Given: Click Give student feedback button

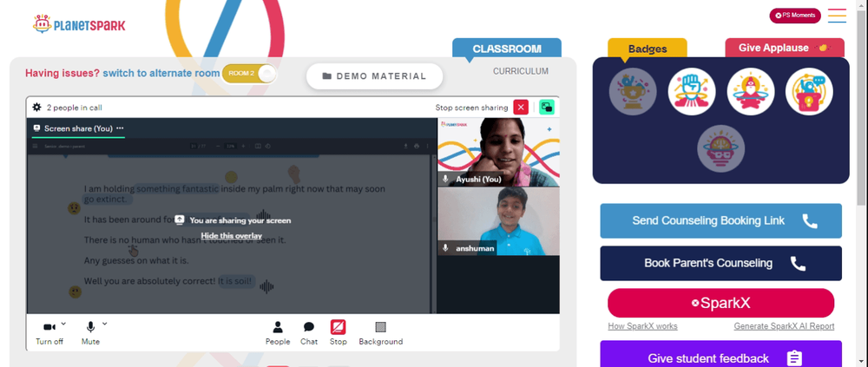Looking at the screenshot, I should click(x=720, y=354).
